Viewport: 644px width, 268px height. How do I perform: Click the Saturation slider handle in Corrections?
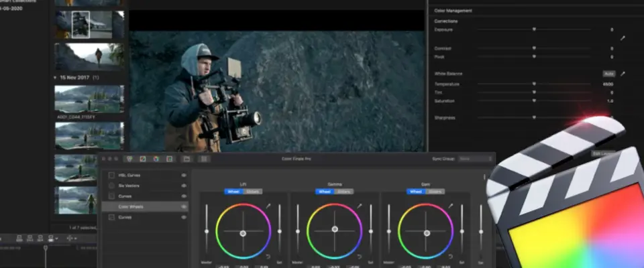(x=534, y=100)
